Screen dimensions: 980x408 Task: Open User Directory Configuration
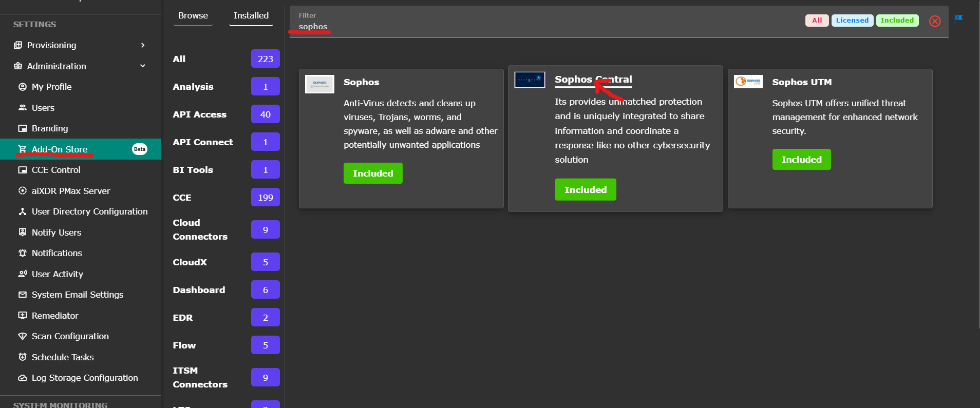89,211
